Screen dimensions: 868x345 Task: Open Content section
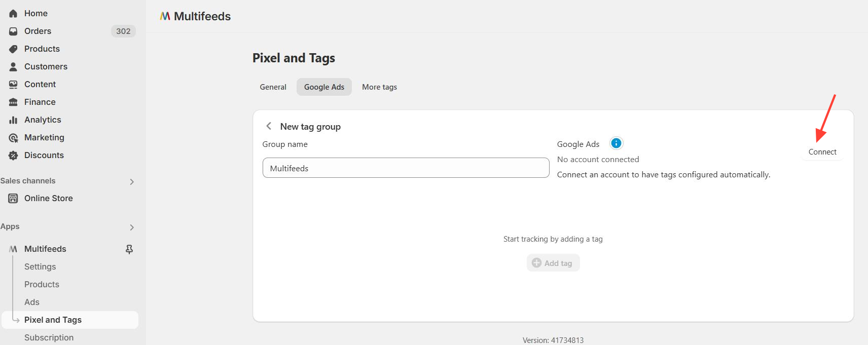40,84
